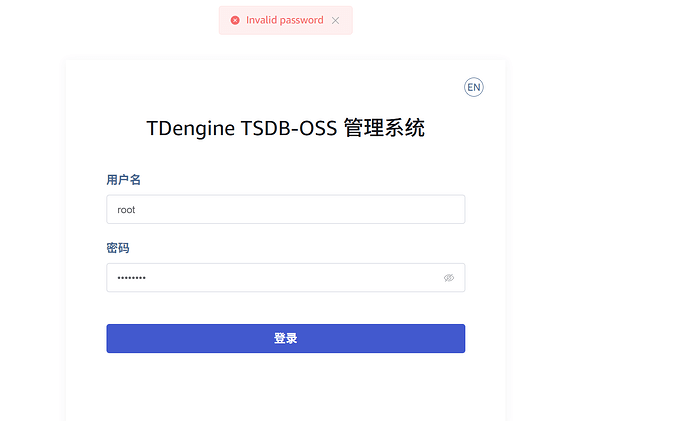Click the masked password dots
This screenshot has width=690, height=421.
pos(131,277)
